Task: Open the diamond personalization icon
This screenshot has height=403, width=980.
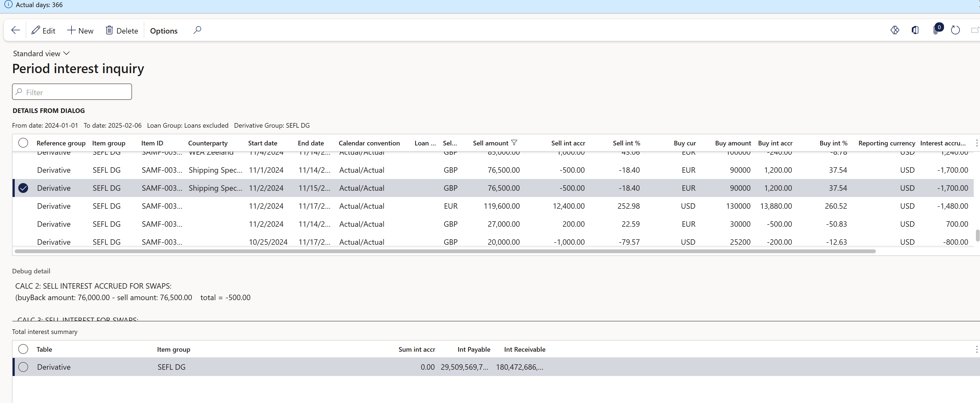Action: point(895,30)
